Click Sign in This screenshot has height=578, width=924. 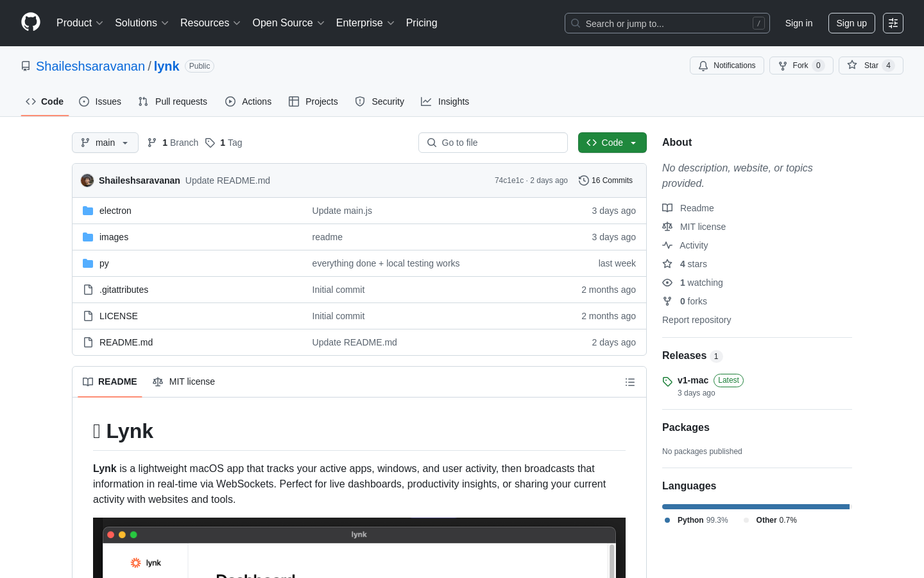pos(799,23)
